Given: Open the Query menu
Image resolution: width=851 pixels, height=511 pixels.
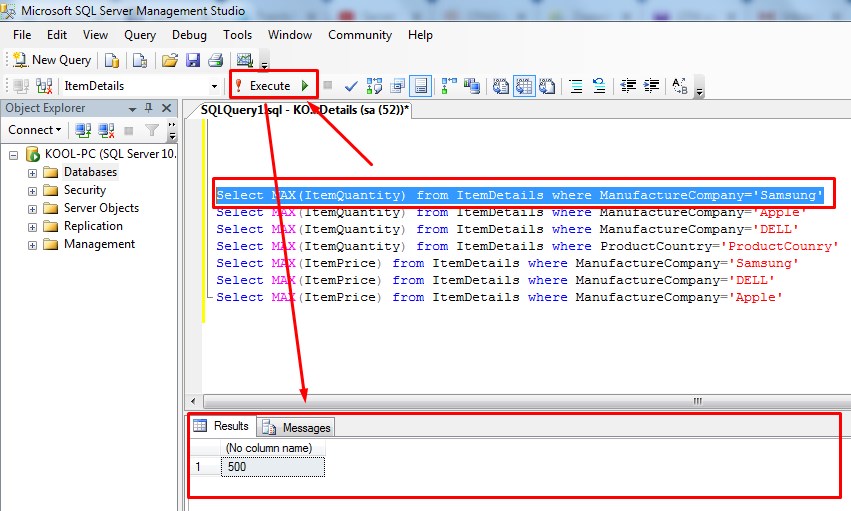Looking at the screenshot, I should point(140,35).
